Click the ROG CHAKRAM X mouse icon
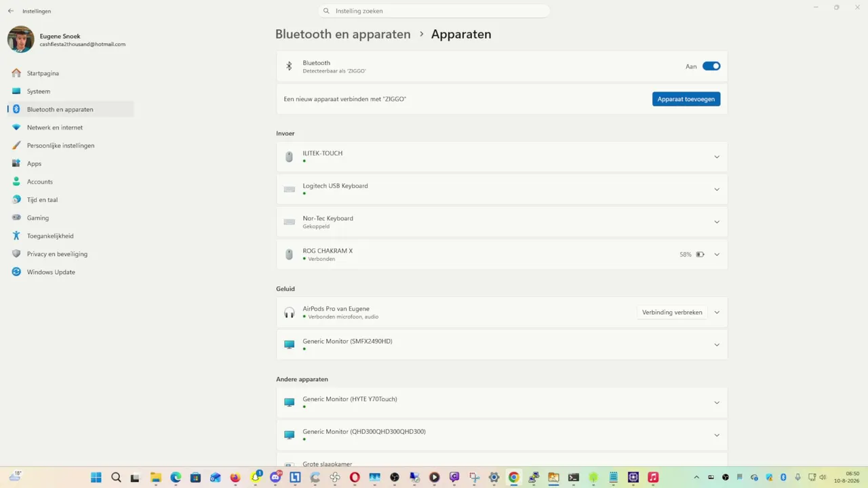This screenshot has height=488, width=868. pos(289,254)
